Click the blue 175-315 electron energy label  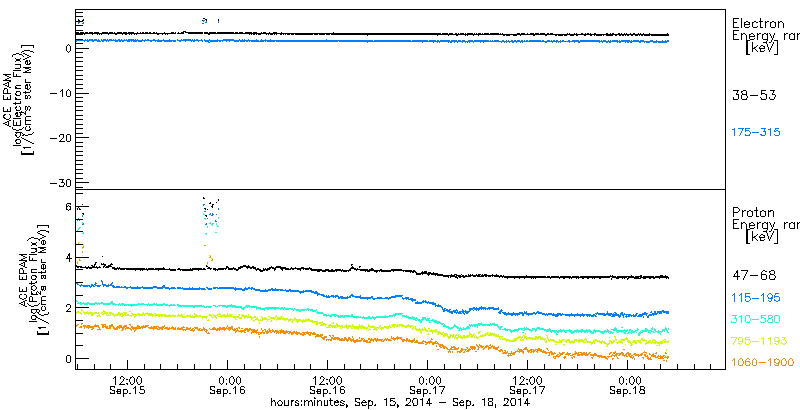click(756, 132)
